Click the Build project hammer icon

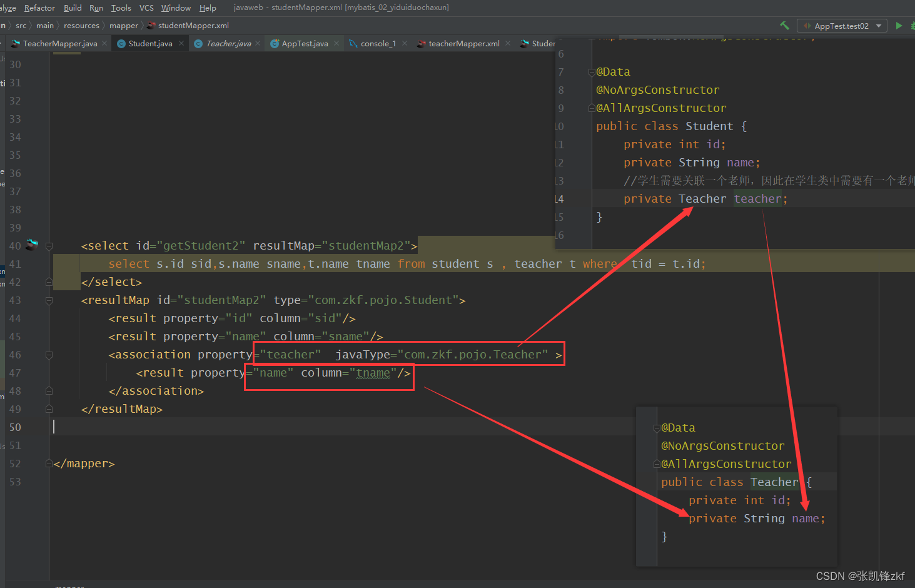pyautogui.click(x=784, y=26)
